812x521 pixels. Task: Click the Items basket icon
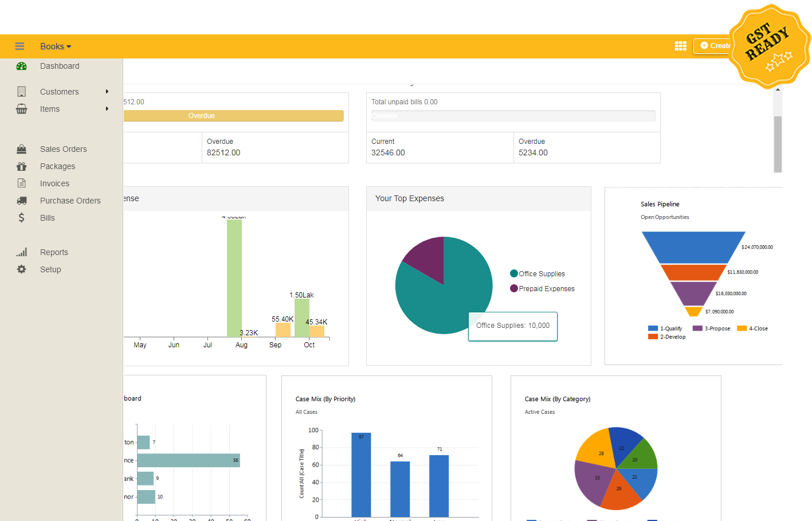click(x=22, y=109)
